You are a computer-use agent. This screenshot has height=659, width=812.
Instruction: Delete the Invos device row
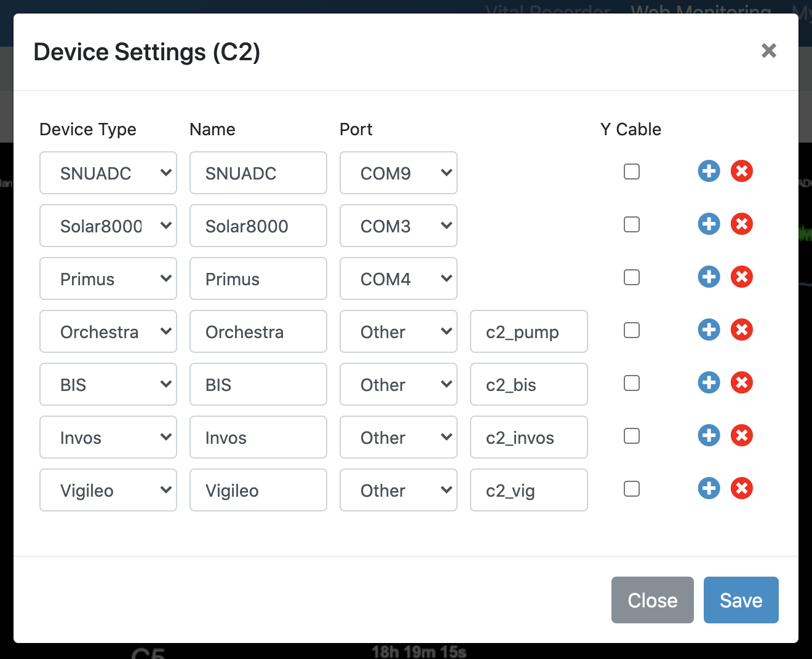[x=742, y=435]
